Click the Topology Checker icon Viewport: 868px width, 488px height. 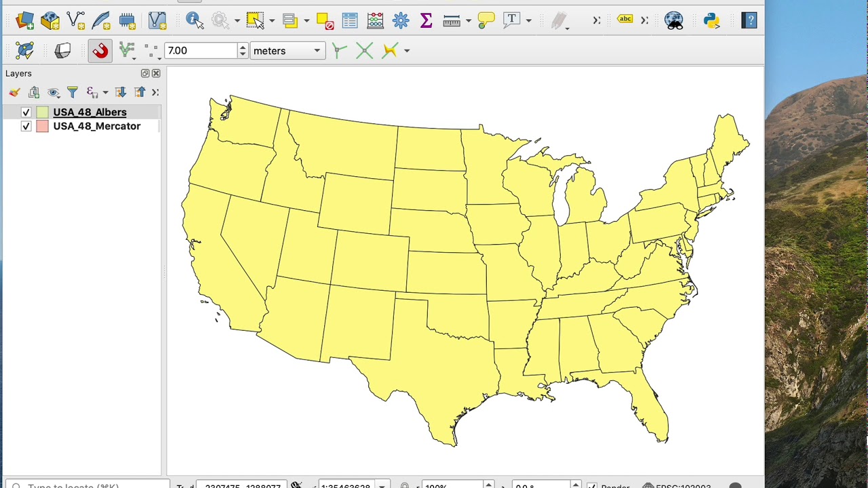tap(24, 50)
